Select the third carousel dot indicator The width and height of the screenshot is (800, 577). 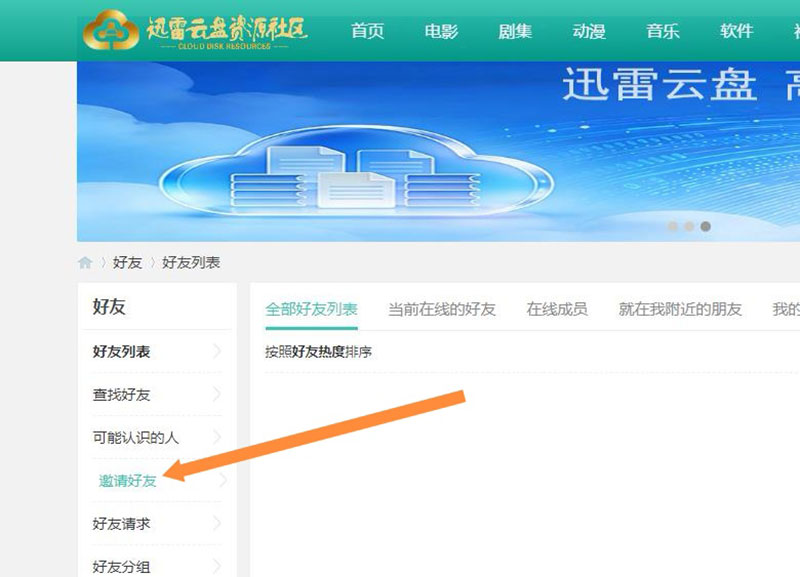click(705, 227)
